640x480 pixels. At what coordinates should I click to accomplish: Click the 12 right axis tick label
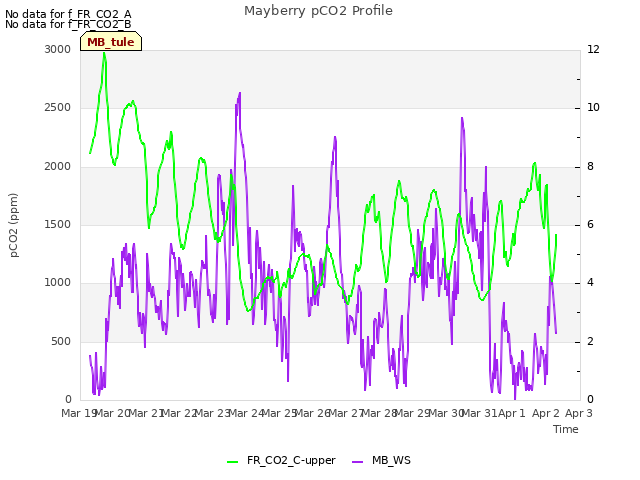tap(593, 49)
